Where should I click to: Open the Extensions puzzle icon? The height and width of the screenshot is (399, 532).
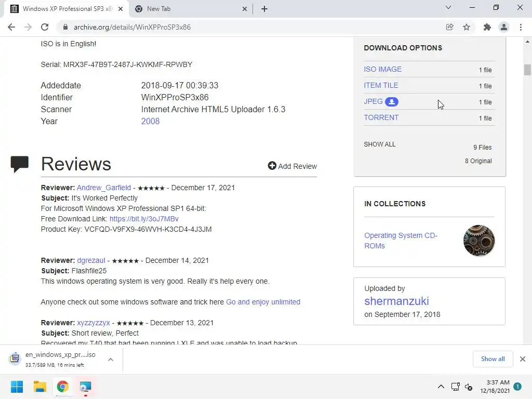[487, 27]
